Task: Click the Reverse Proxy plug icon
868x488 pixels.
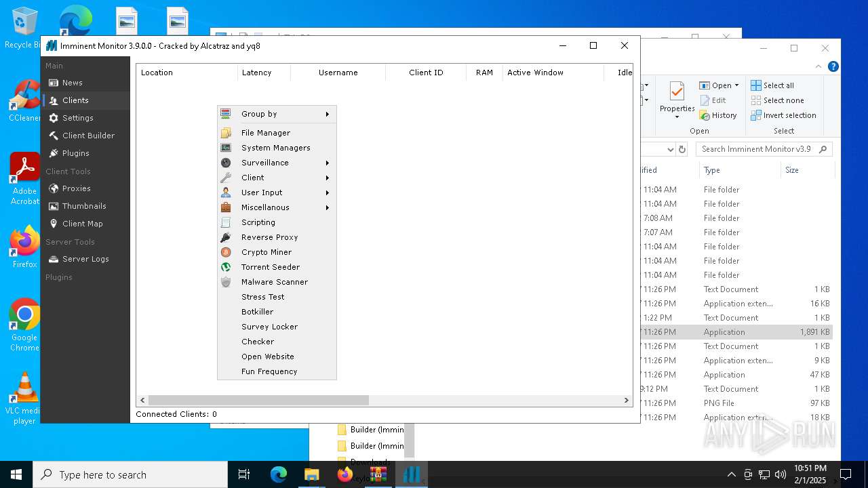Action: [x=226, y=237]
